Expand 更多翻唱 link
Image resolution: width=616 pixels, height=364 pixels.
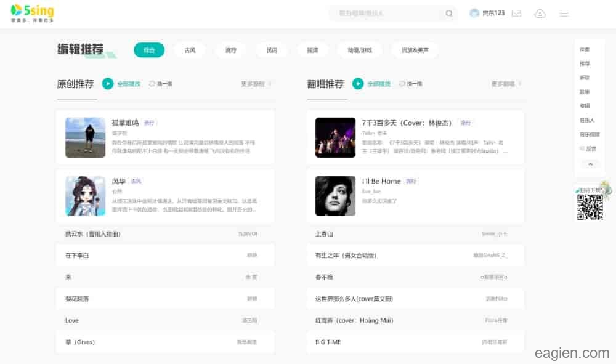pyautogui.click(x=505, y=84)
